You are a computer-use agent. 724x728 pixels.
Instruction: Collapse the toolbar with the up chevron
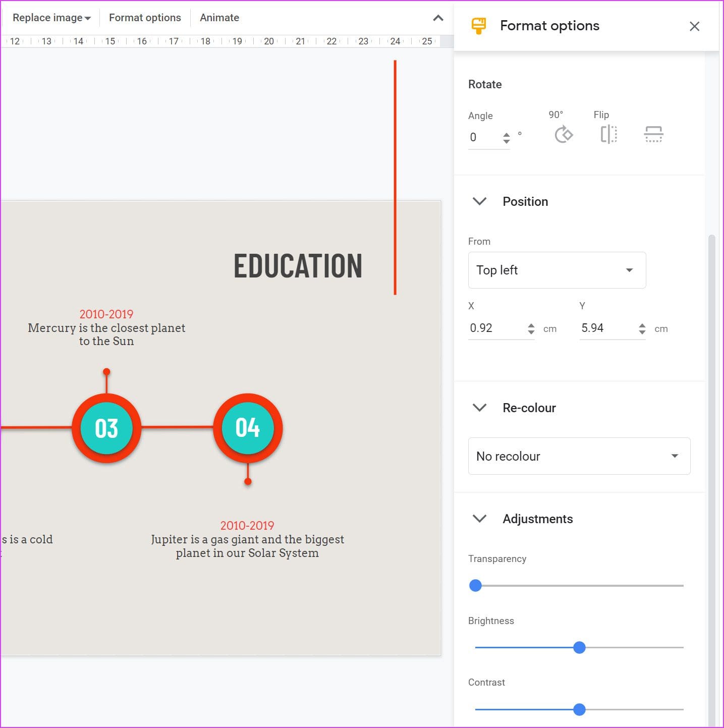coord(438,18)
